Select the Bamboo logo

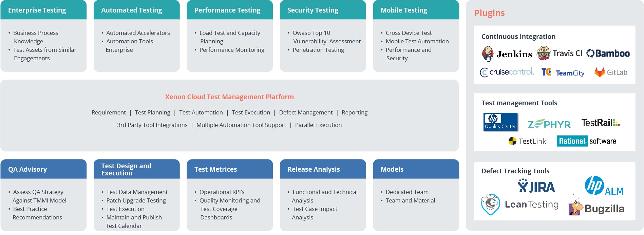click(608, 54)
